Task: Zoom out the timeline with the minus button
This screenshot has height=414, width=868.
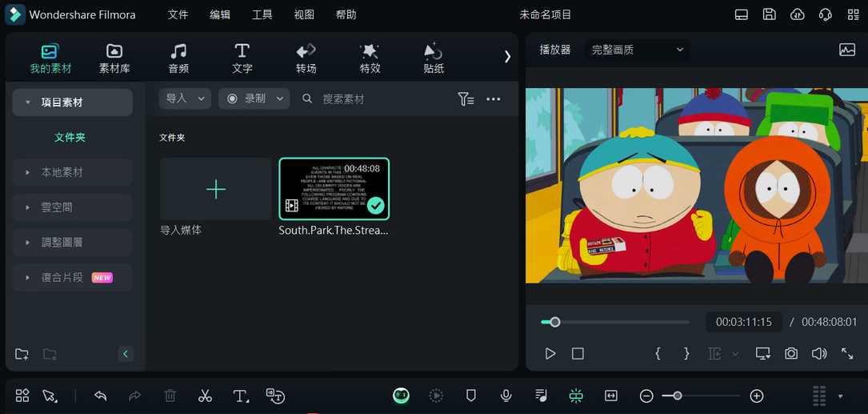Action: coord(646,396)
